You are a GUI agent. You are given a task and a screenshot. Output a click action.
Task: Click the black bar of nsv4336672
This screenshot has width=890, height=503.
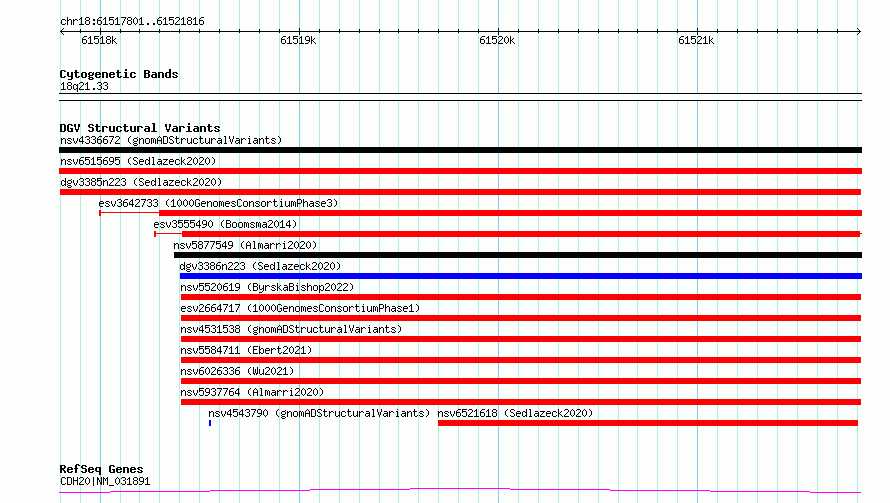[x=460, y=150]
